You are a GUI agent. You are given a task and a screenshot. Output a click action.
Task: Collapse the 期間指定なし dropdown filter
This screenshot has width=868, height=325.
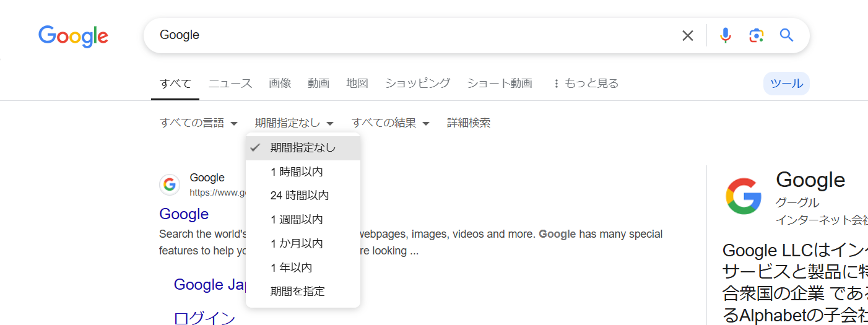[x=294, y=123]
